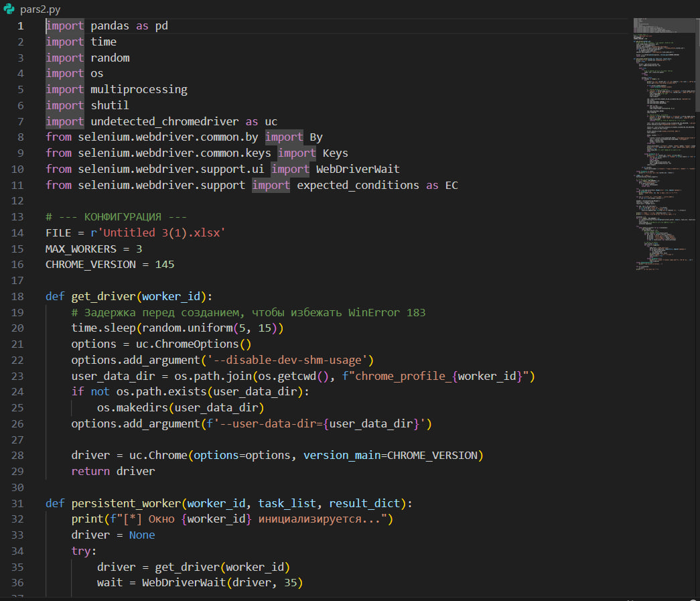Click the 'get_driver' function name on line 18
The height and width of the screenshot is (601, 700).
pyautogui.click(x=103, y=297)
